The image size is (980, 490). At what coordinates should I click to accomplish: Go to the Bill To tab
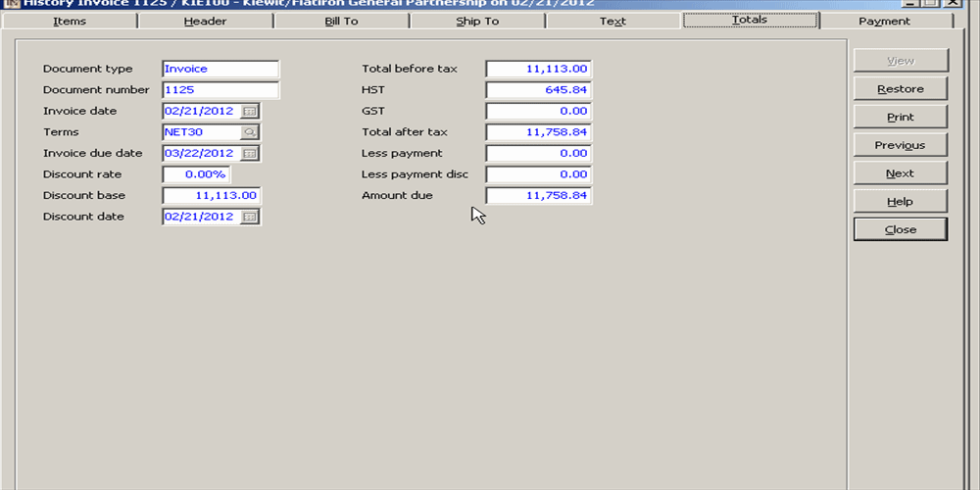pos(341,21)
